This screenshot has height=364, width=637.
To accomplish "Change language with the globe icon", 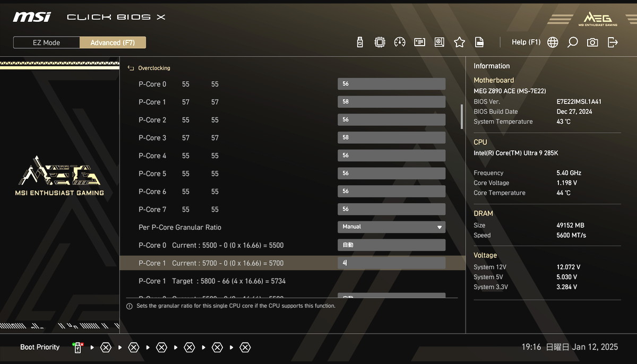I will click(x=553, y=42).
